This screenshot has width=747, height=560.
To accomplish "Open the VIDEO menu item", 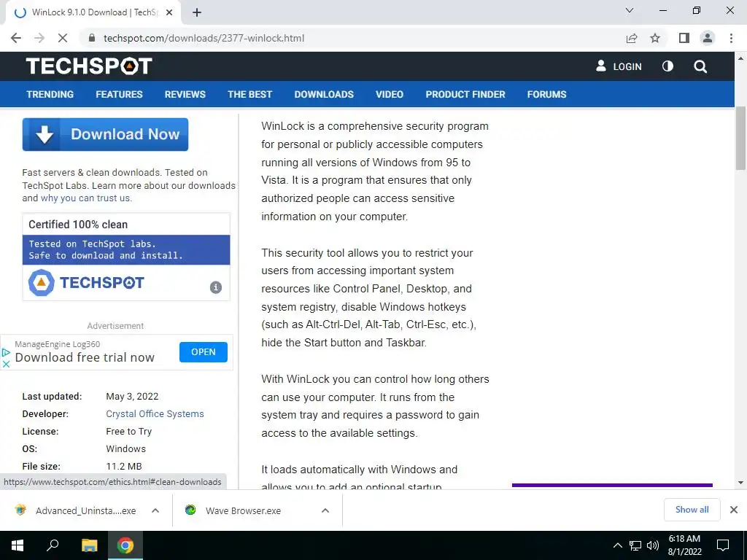I will pyautogui.click(x=390, y=94).
